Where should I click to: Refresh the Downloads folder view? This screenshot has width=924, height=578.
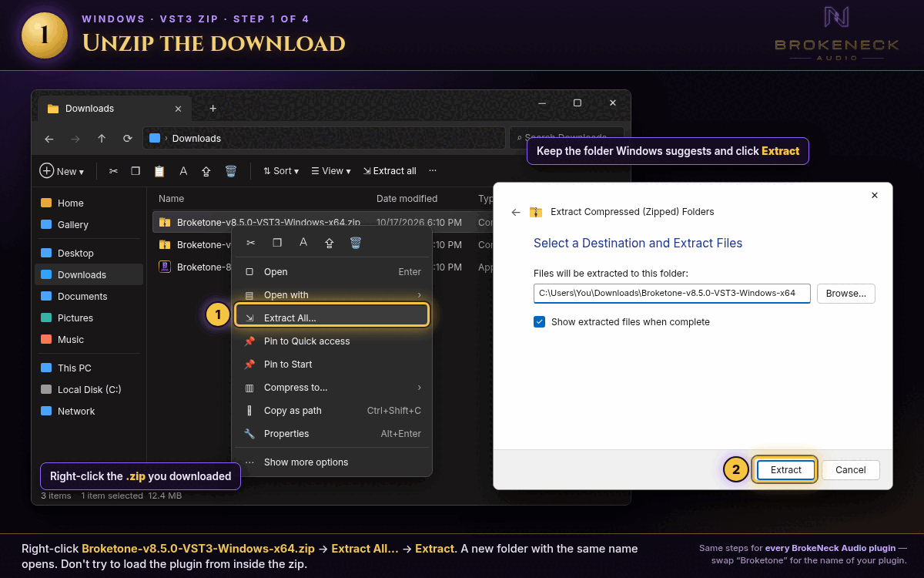pos(128,139)
